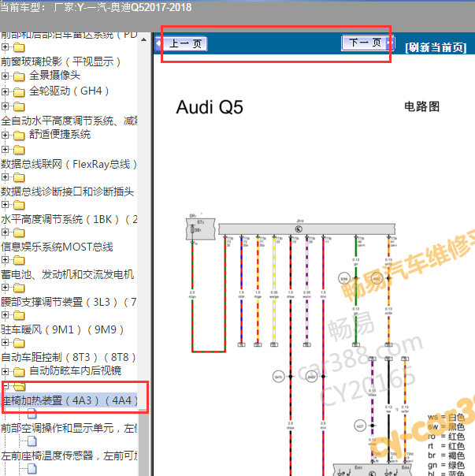This screenshot has height=476, width=475.
Task: Expand the 全自动水平高度调节系统 tree node
Action: [5, 106]
